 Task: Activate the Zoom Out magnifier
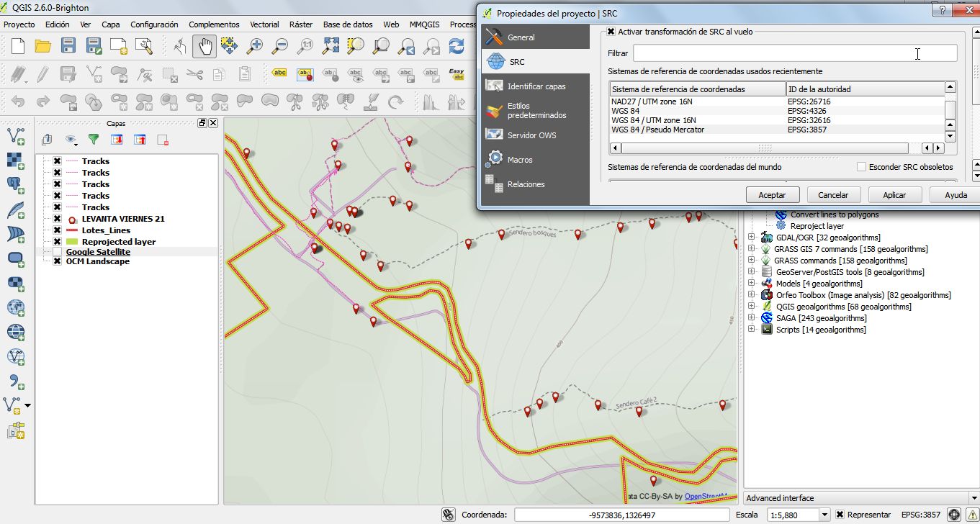coord(280,46)
